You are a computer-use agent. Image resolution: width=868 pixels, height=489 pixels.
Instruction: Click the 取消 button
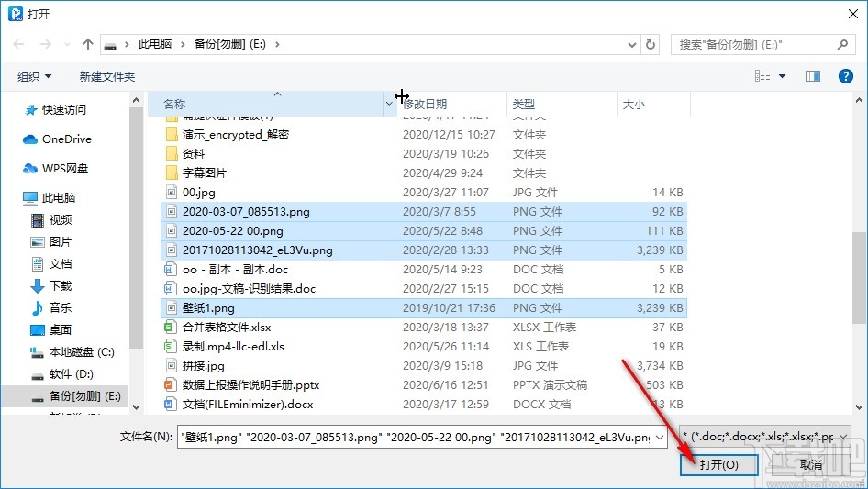tap(811, 464)
